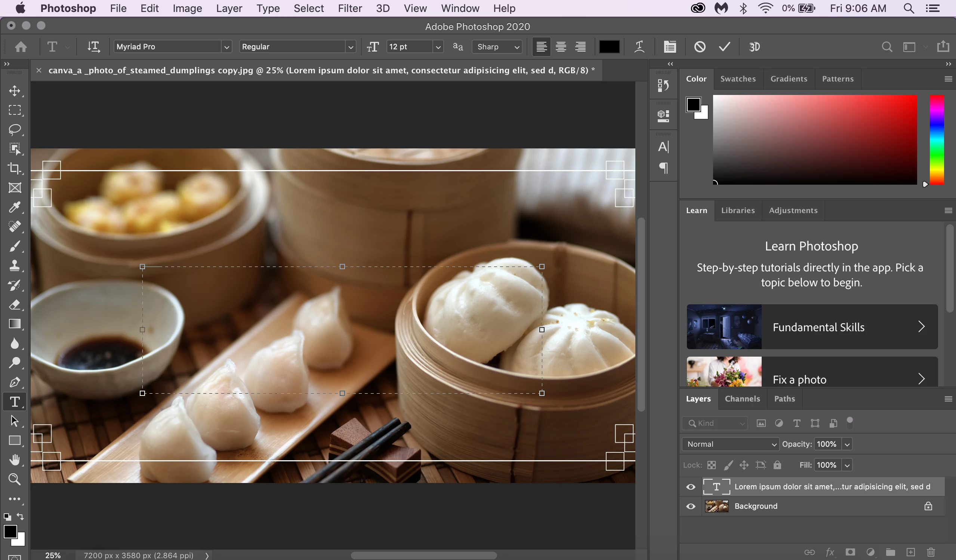Select the Eyedropper tool
956x560 pixels.
(x=15, y=207)
